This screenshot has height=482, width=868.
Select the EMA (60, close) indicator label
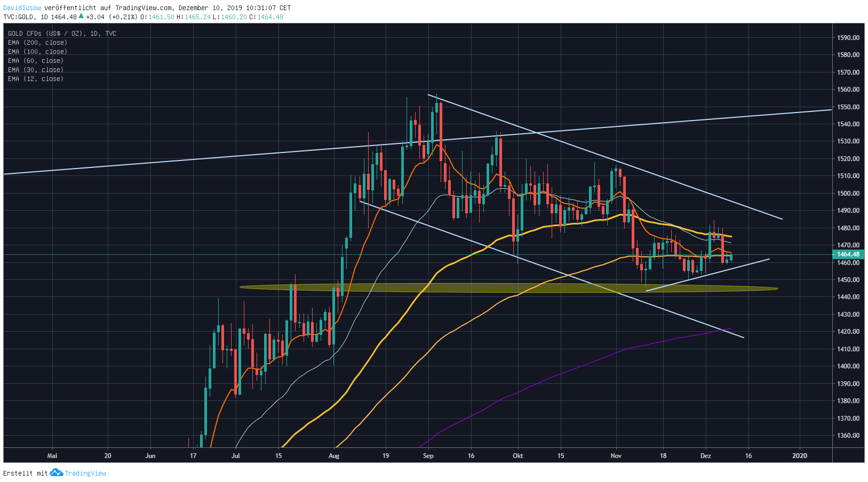36,61
